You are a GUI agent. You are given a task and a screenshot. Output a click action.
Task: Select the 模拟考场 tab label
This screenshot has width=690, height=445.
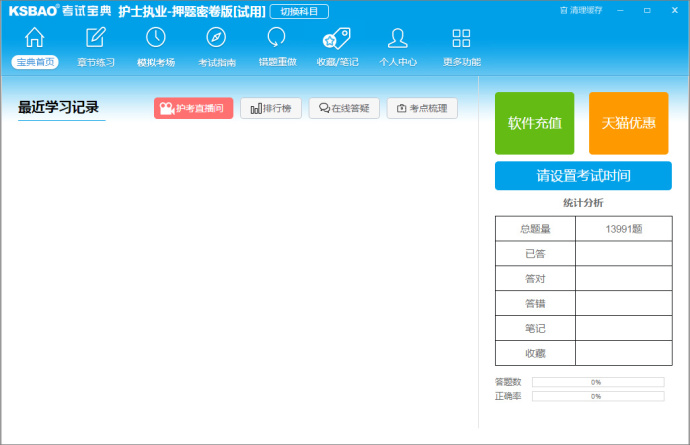point(156,62)
